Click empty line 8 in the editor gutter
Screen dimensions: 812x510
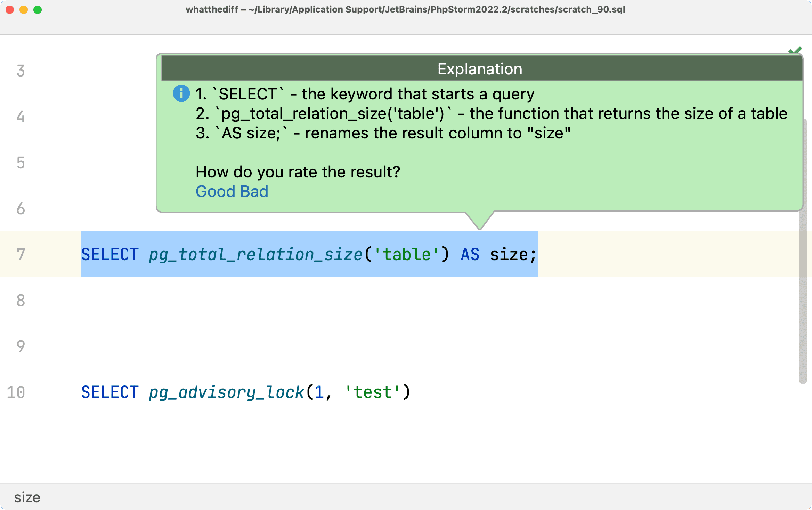[x=21, y=301]
